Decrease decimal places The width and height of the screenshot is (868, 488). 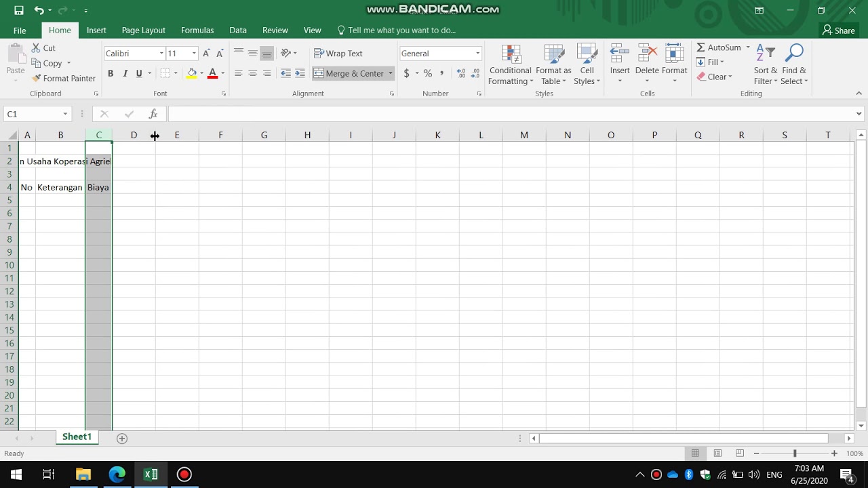(x=475, y=73)
